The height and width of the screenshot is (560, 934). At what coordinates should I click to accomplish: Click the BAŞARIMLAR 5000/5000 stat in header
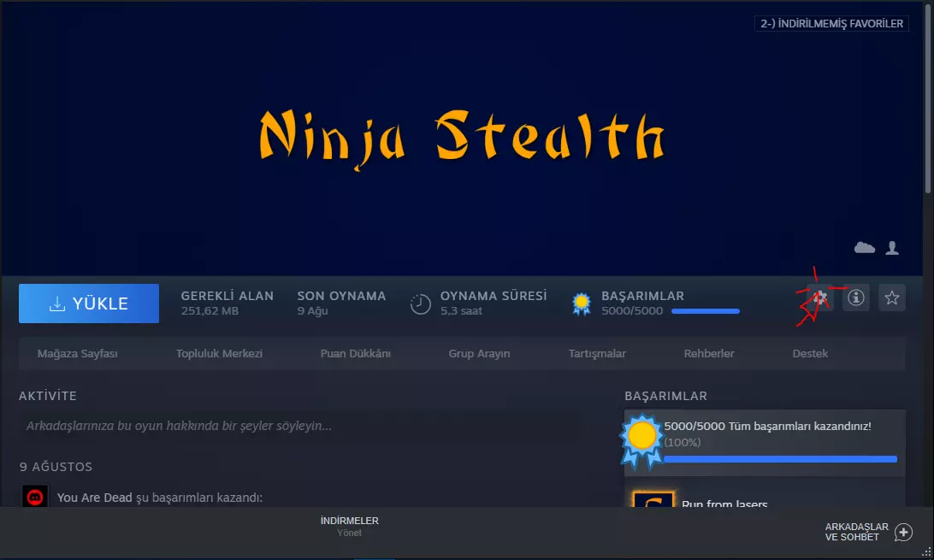(642, 304)
